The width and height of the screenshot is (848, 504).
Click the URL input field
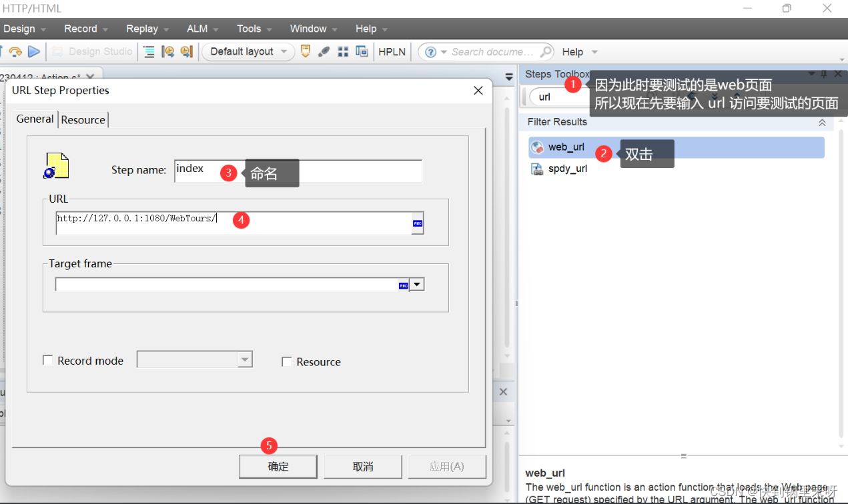pyautogui.click(x=234, y=223)
